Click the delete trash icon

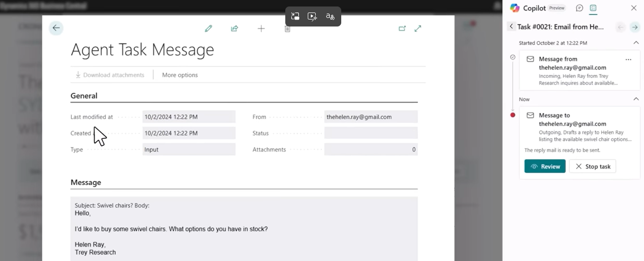pos(287,29)
